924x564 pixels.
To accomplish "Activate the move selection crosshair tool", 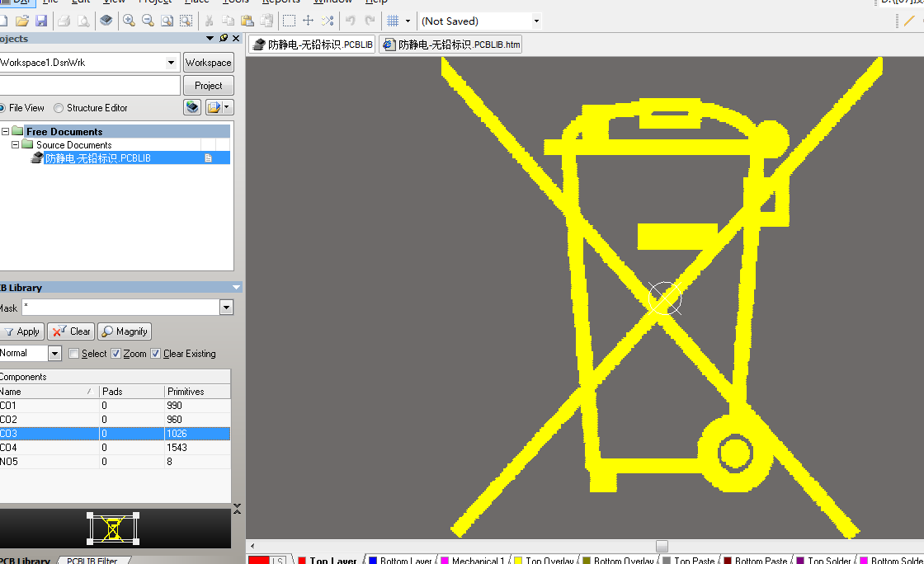I will [x=309, y=21].
